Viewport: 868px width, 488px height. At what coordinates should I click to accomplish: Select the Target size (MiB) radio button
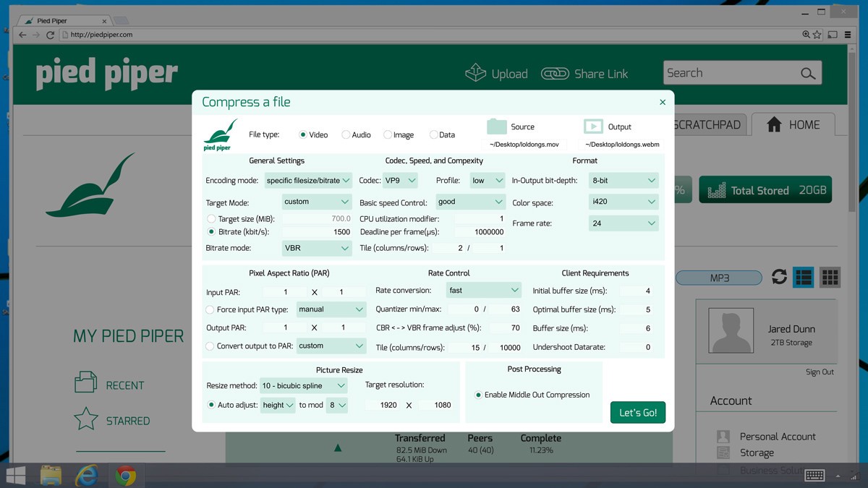pyautogui.click(x=211, y=218)
